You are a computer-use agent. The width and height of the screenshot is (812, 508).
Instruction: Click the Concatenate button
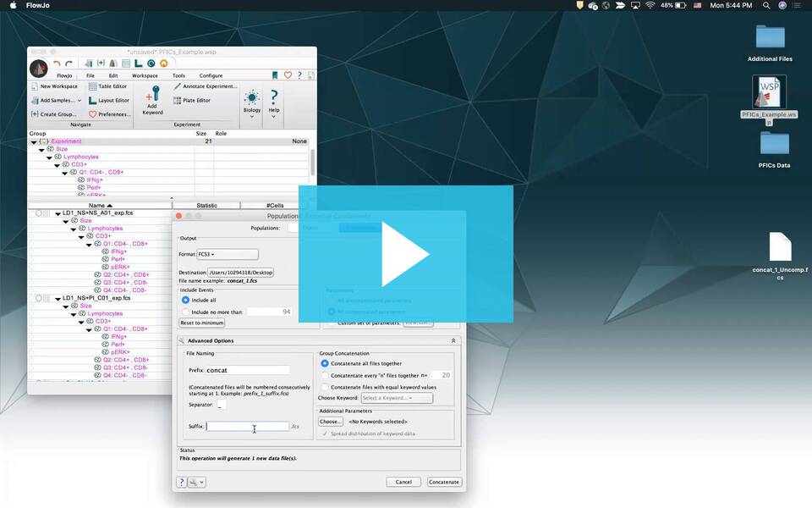(x=444, y=482)
